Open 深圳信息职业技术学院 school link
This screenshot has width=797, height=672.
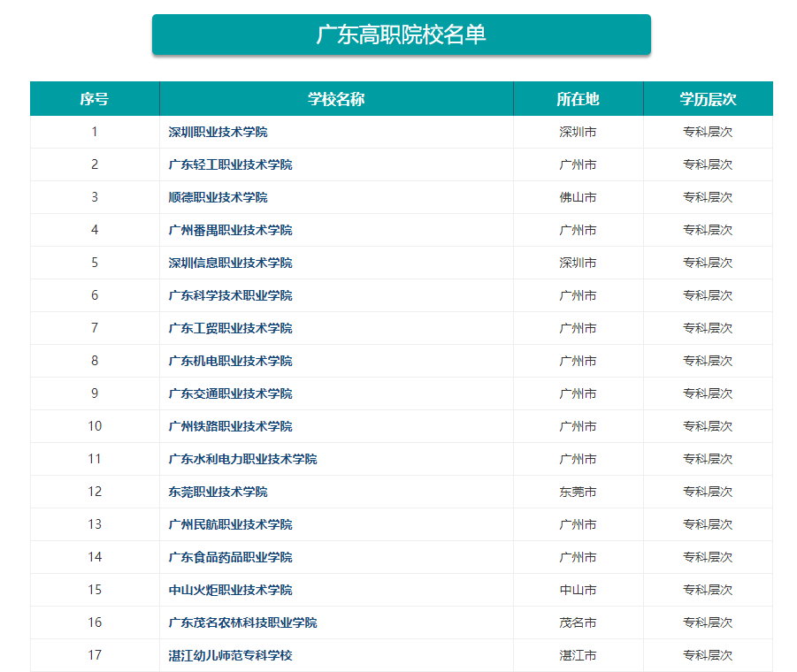(230, 263)
